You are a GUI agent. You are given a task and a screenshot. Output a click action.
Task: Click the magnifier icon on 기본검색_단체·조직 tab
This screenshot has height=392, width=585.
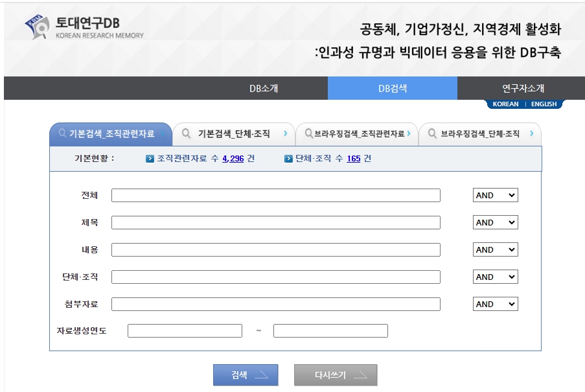(x=186, y=134)
